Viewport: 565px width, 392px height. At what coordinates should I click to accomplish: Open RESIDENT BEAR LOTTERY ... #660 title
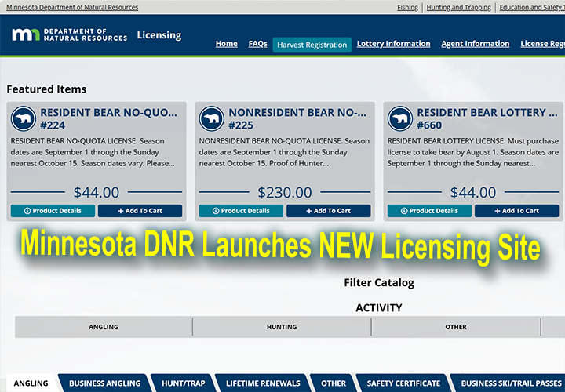coord(487,119)
